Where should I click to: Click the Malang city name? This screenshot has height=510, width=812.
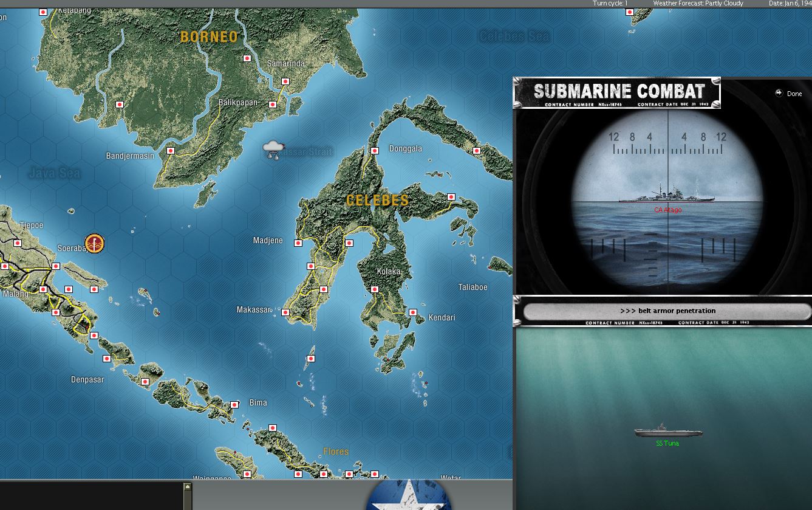click(15, 294)
